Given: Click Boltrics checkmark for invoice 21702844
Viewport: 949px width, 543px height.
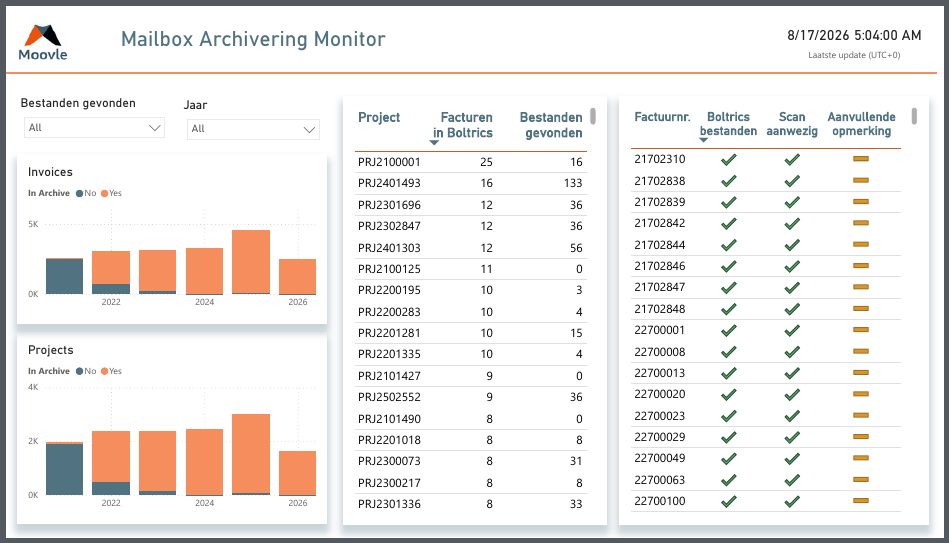Looking at the screenshot, I should (x=729, y=245).
